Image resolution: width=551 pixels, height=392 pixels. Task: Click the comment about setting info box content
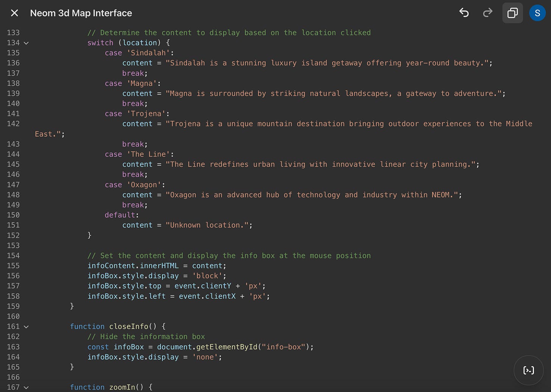pos(229,256)
